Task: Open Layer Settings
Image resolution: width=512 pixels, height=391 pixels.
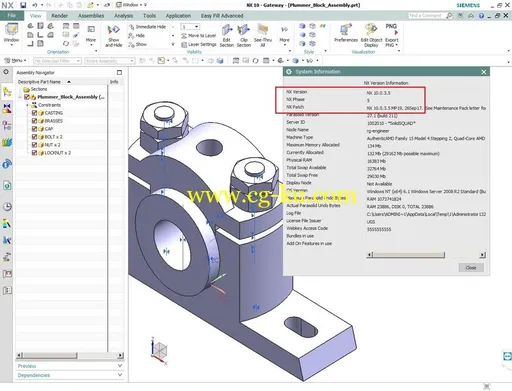Action: point(199,44)
